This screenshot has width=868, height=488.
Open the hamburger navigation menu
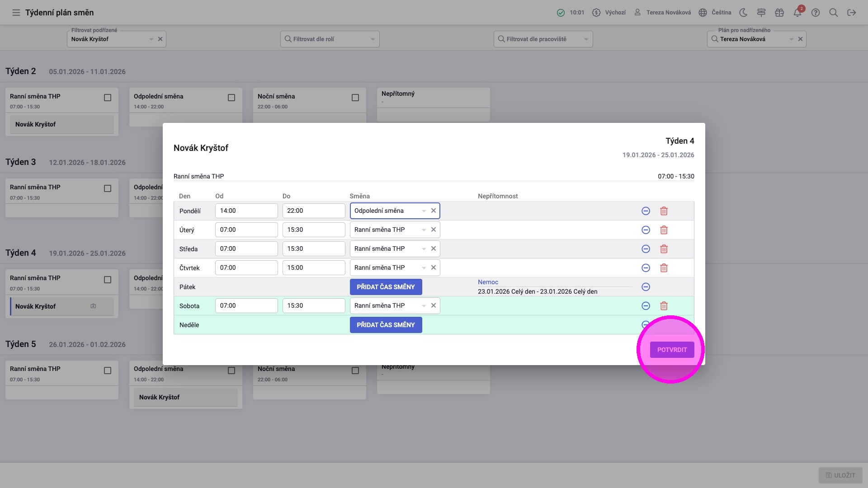click(x=16, y=13)
